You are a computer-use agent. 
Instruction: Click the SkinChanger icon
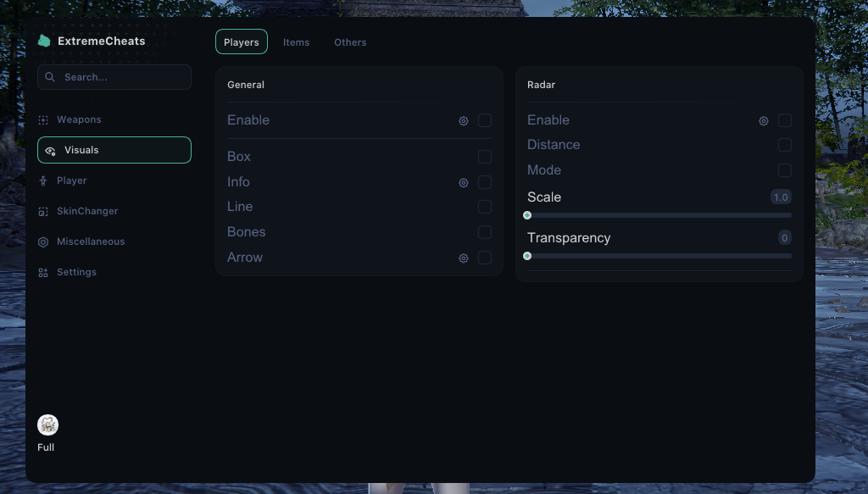click(x=43, y=211)
